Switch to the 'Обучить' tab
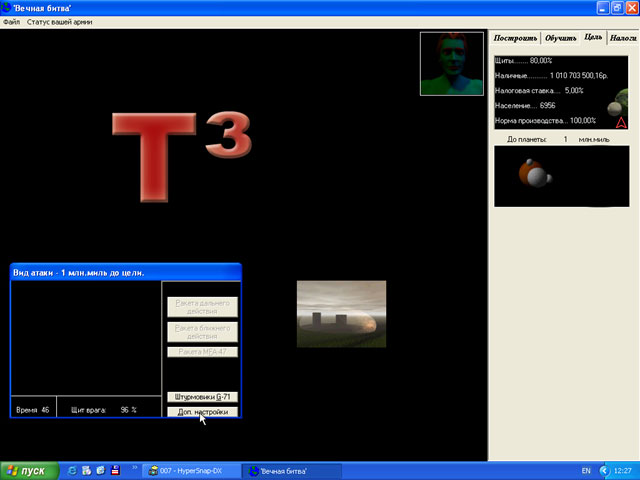The height and width of the screenshot is (480, 640). (x=560, y=38)
